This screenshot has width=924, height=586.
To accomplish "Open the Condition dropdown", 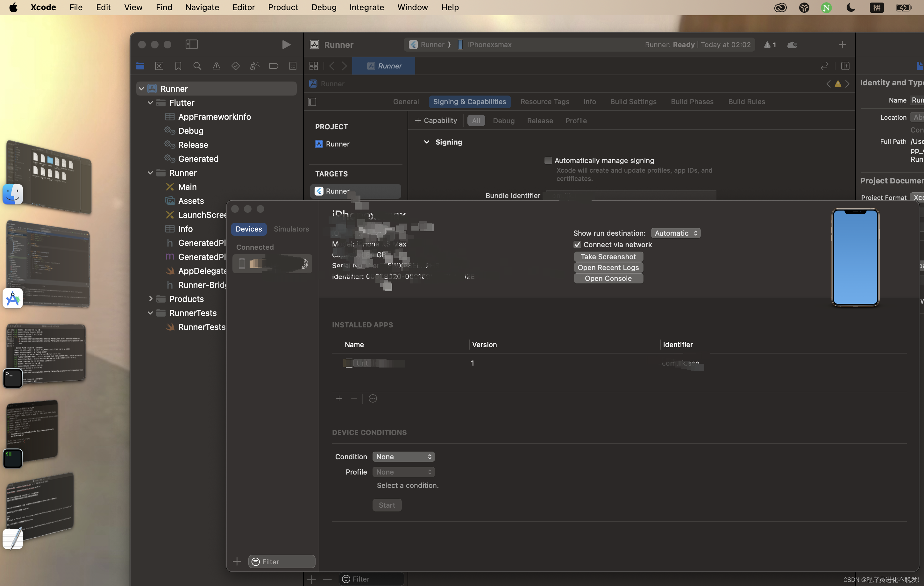I will 403,457.
